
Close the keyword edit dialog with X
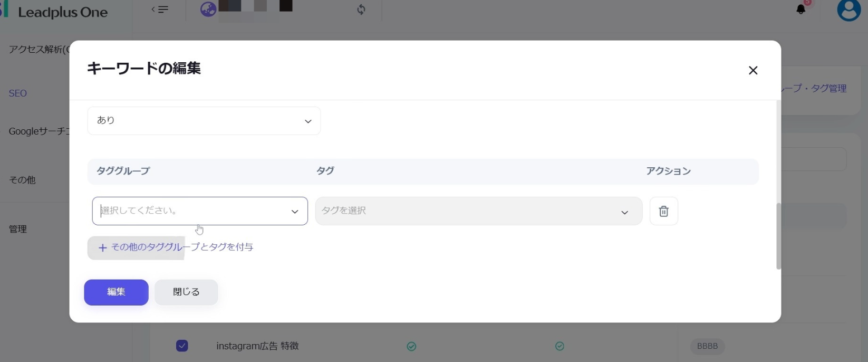coord(753,71)
